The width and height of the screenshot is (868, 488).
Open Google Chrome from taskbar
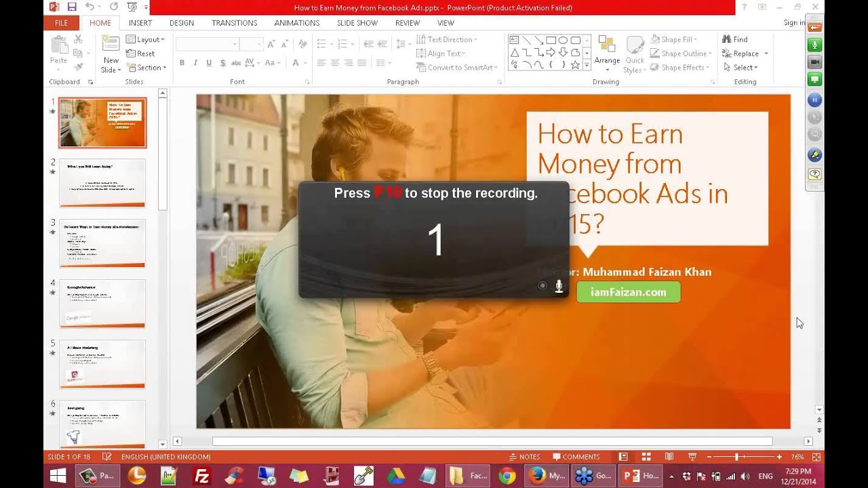click(x=507, y=476)
